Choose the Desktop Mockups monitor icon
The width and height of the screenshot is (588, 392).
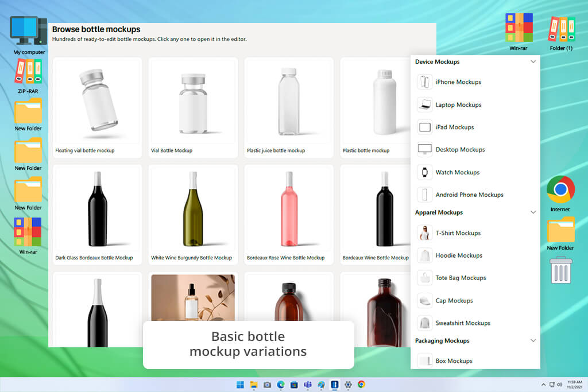pyautogui.click(x=424, y=150)
